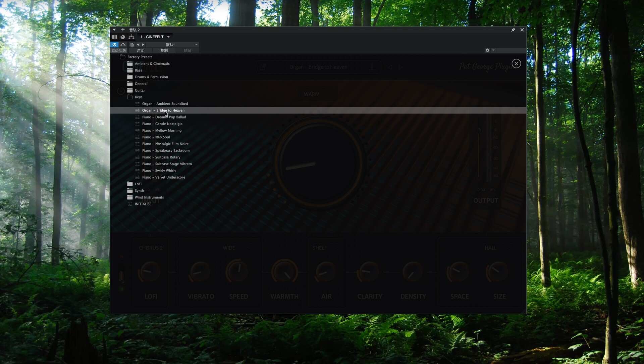Open the channel editor bars icon

115,37
